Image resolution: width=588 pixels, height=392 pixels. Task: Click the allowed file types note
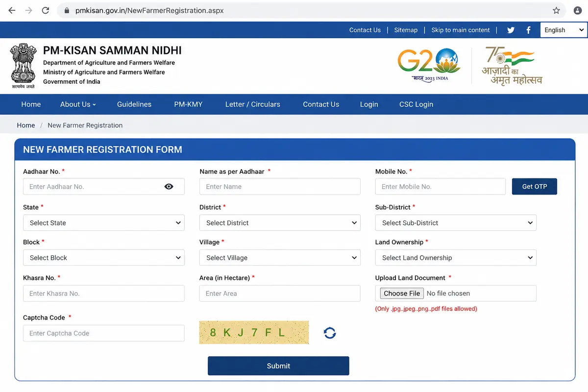[x=426, y=309]
